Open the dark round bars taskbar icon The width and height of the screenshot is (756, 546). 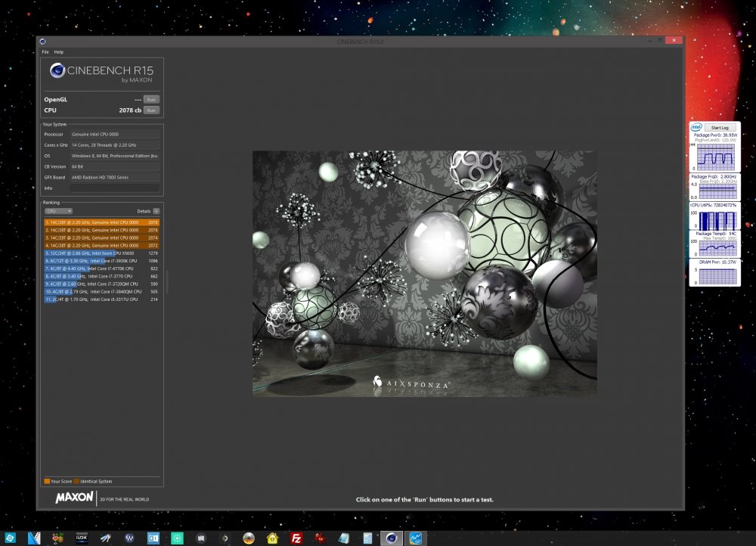(201, 538)
